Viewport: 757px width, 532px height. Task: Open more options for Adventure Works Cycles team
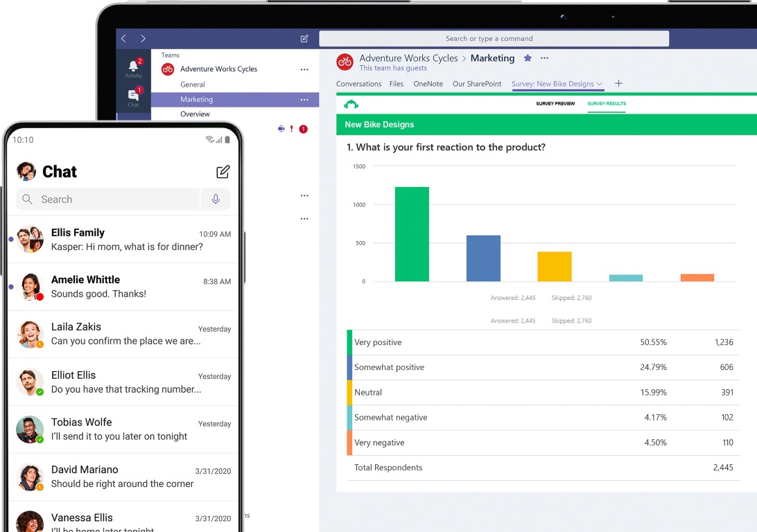tap(304, 69)
